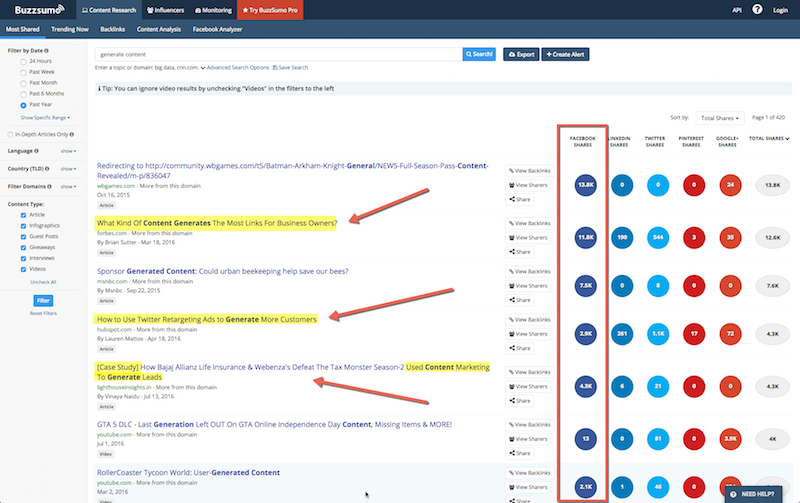800x503 pixels.
Task: Expand the Country (TLD) filter
Action: [x=68, y=169]
